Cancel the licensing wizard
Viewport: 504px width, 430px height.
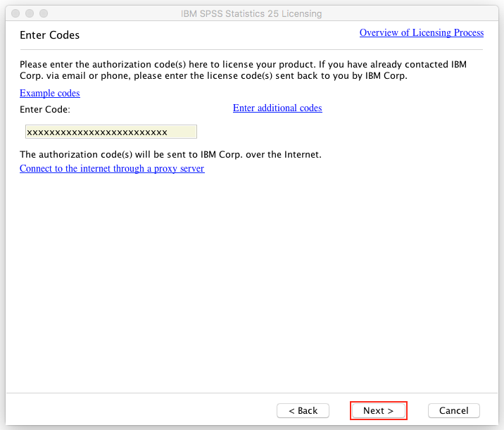(x=453, y=410)
